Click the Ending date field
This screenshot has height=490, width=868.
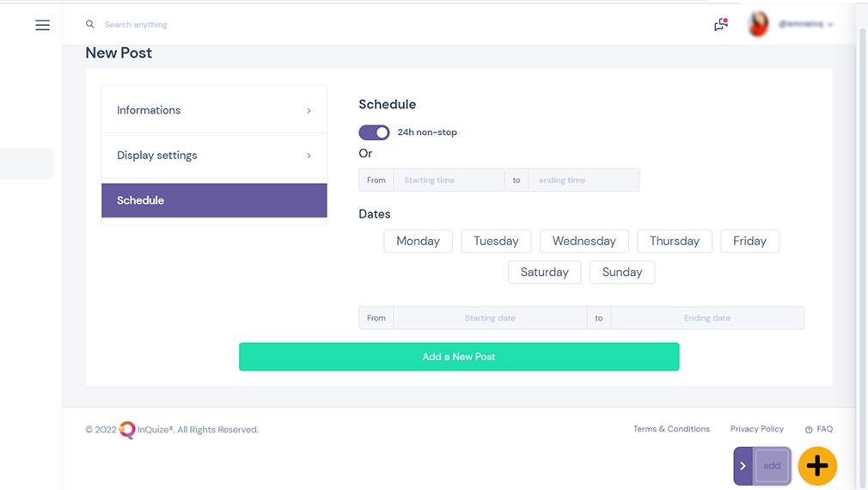tap(707, 318)
